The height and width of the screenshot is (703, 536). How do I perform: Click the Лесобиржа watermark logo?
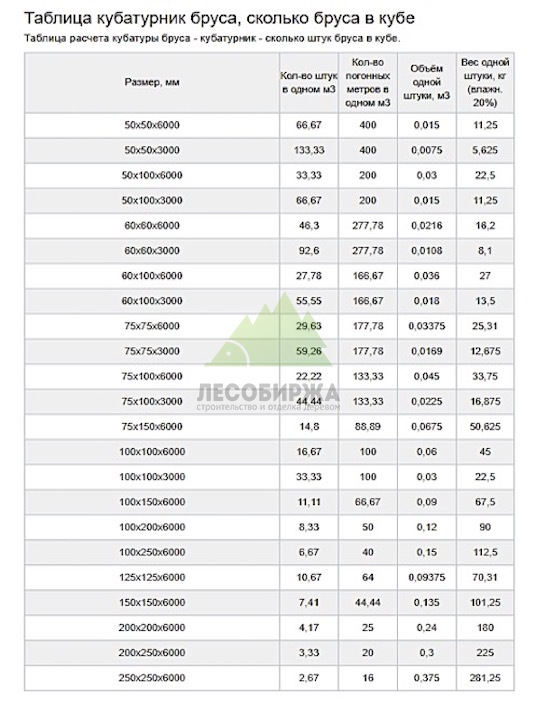pyautogui.click(x=268, y=352)
